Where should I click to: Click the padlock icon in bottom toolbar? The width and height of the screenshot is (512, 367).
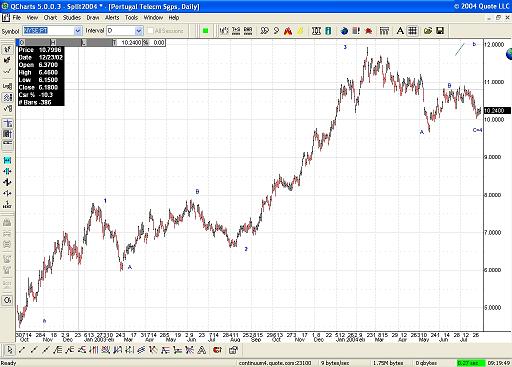coord(233,350)
